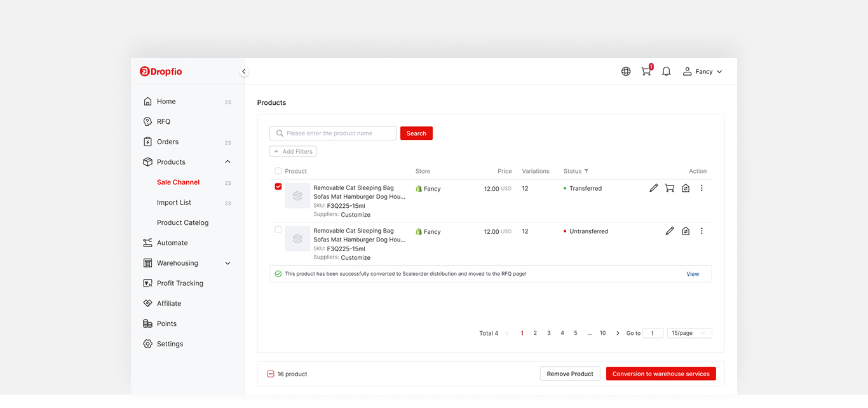The width and height of the screenshot is (868, 408).
Task: Open the notifications bell
Action: pyautogui.click(x=666, y=72)
